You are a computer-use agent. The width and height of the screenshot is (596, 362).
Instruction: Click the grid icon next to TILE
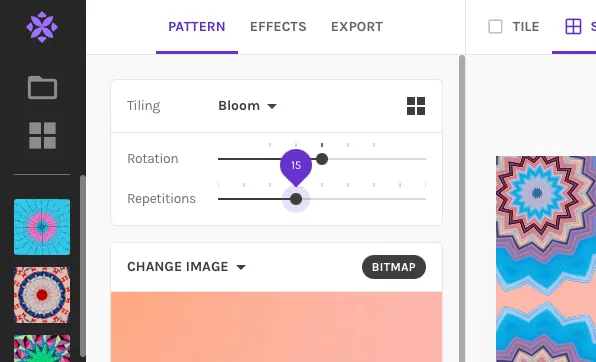point(573,27)
